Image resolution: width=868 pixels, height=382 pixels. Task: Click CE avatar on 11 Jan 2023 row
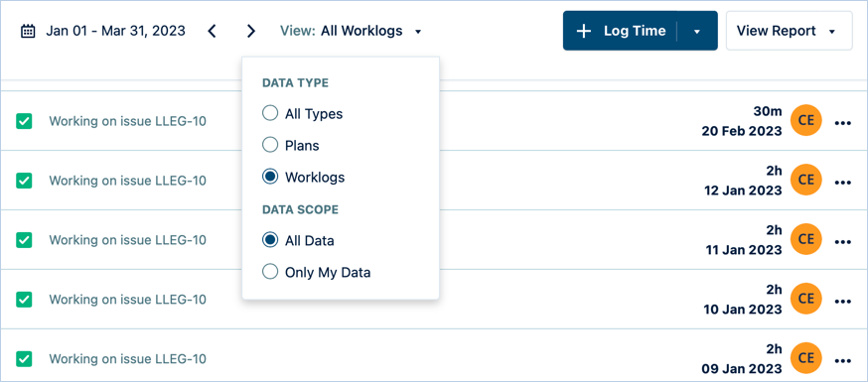pyautogui.click(x=806, y=239)
